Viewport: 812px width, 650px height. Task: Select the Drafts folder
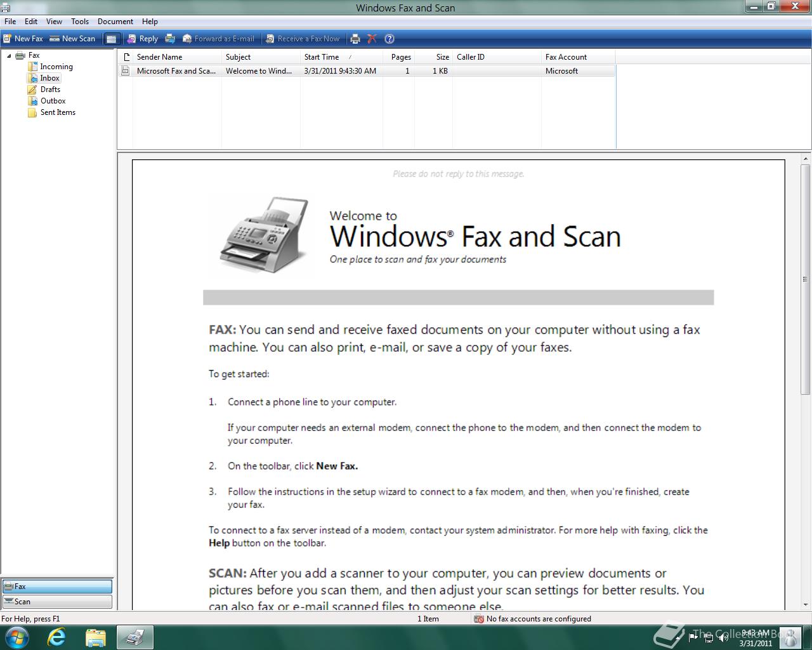pyautogui.click(x=50, y=90)
